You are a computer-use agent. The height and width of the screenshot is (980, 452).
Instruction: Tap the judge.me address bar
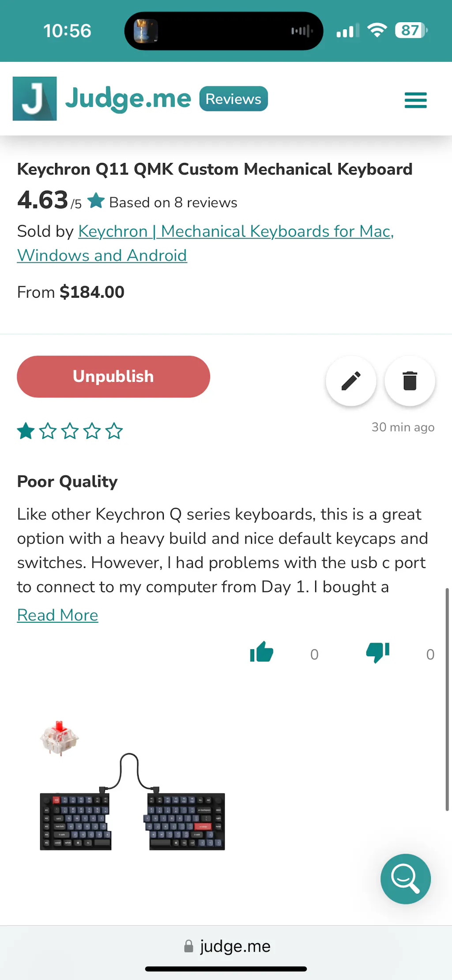tap(227, 946)
